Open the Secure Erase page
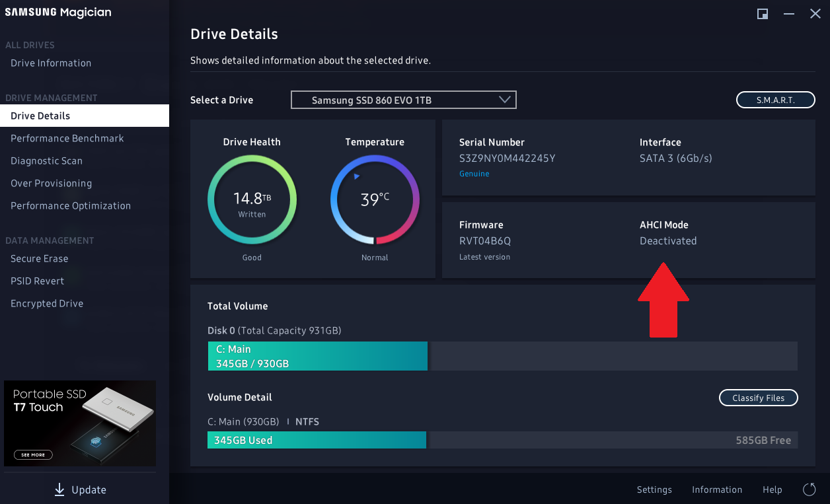 [x=40, y=259]
